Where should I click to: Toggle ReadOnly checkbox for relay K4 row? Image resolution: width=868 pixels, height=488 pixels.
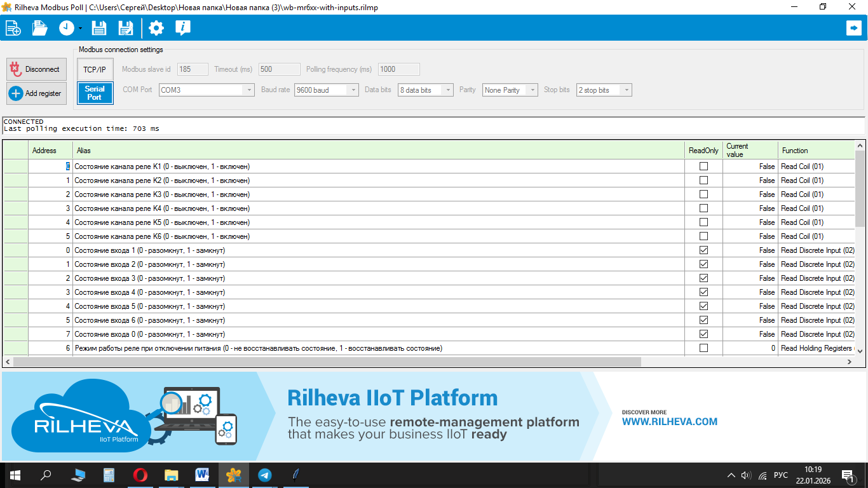[x=703, y=208]
